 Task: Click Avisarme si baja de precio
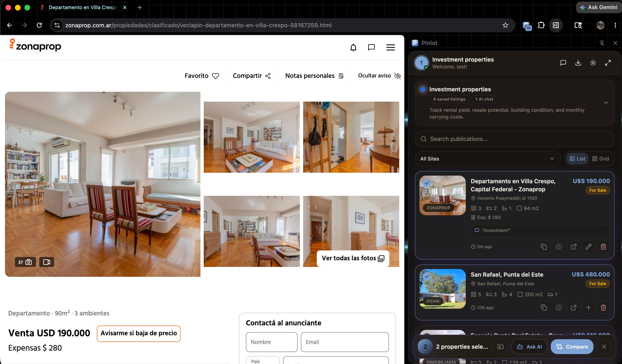139,333
